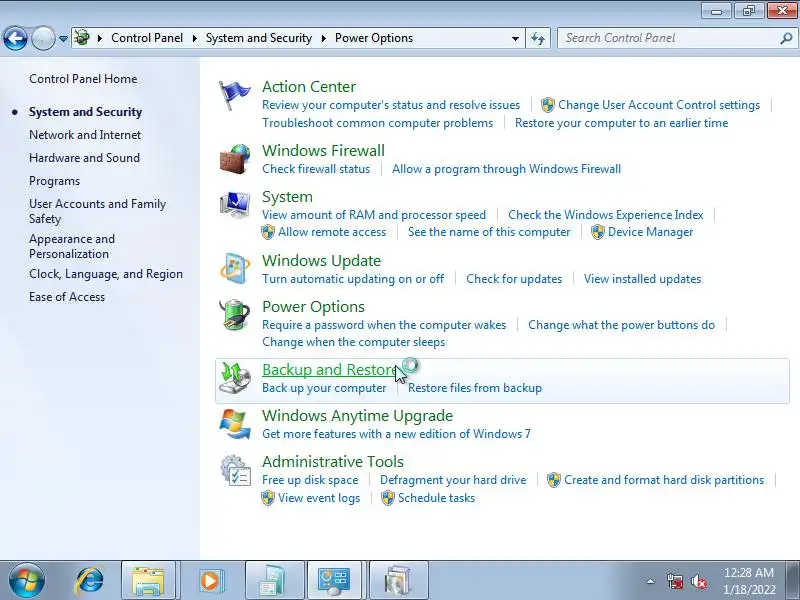
Task: Select Network and Internet in sidebar
Action: (85, 135)
